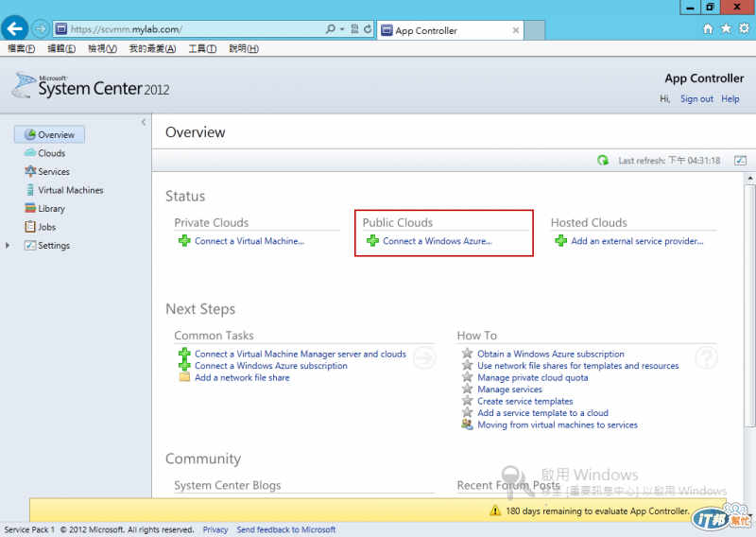This screenshot has height=537, width=756.
Task: Click the green plus beside Connect a Windows Azure
Action: [x=372, y=241]
